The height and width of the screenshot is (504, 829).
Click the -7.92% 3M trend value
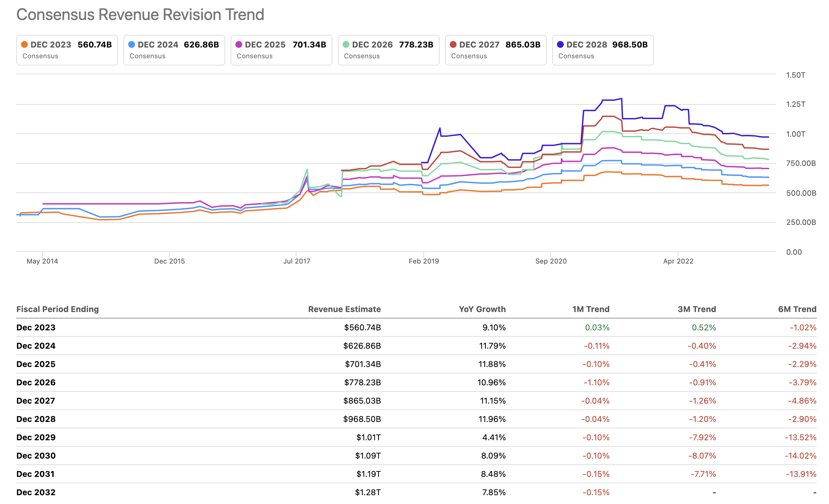click(x=702, y=437)
